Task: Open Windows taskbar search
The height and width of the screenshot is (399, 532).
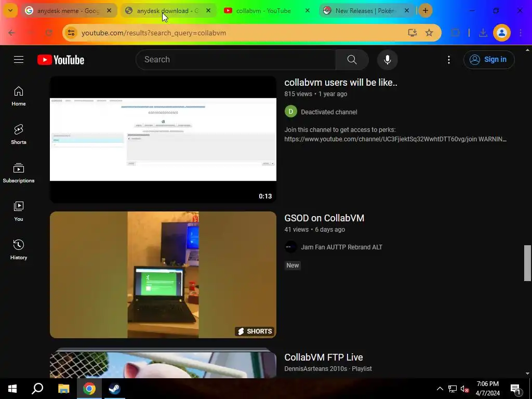Action: 37,389
